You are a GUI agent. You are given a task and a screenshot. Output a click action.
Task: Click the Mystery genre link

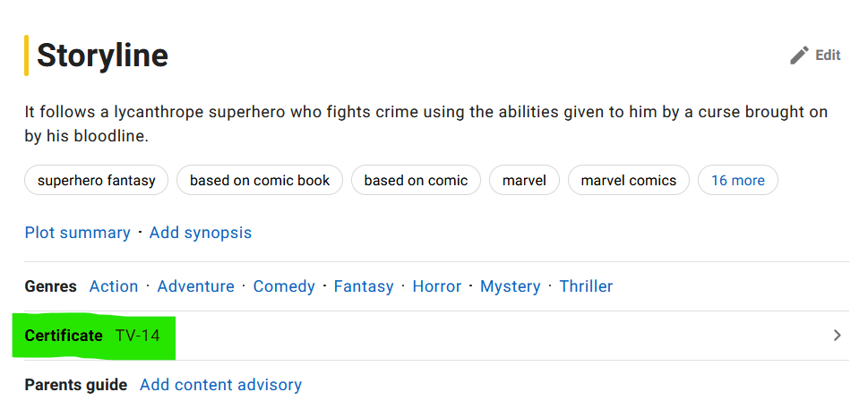click(511, 286)
